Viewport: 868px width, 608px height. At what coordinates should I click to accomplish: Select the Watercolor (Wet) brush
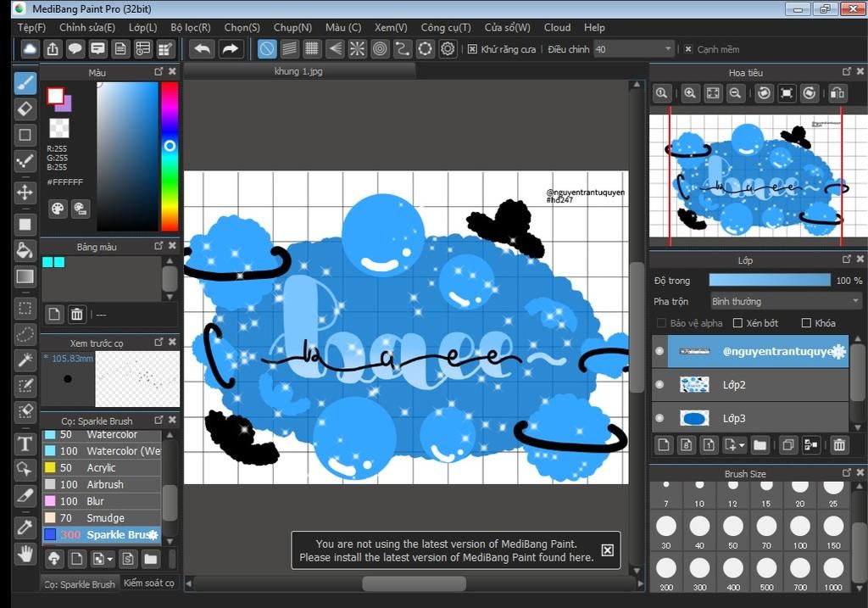pyautogui.click(x=102, y=451)
